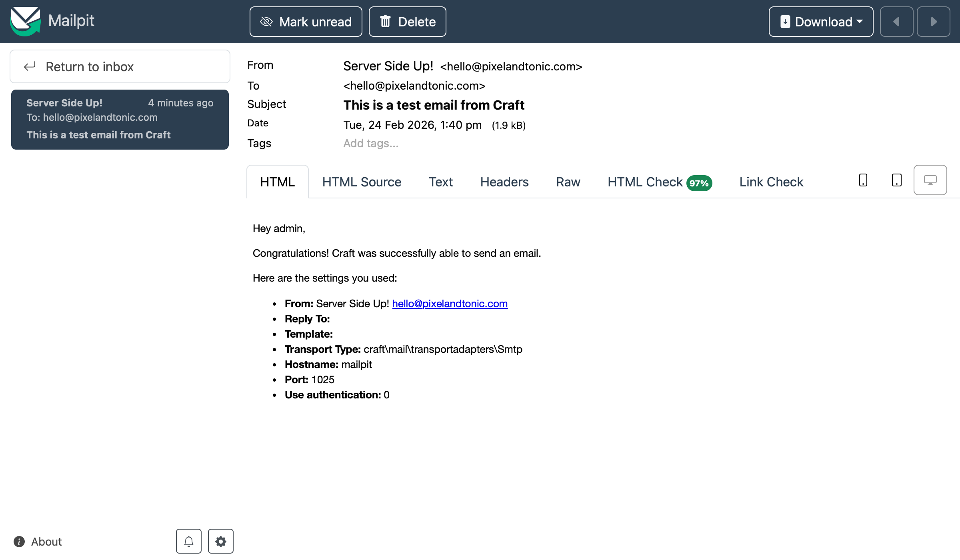The image size is (960, 560).
Task: Open the HTML Source tab
Action: tap(362, 182)
